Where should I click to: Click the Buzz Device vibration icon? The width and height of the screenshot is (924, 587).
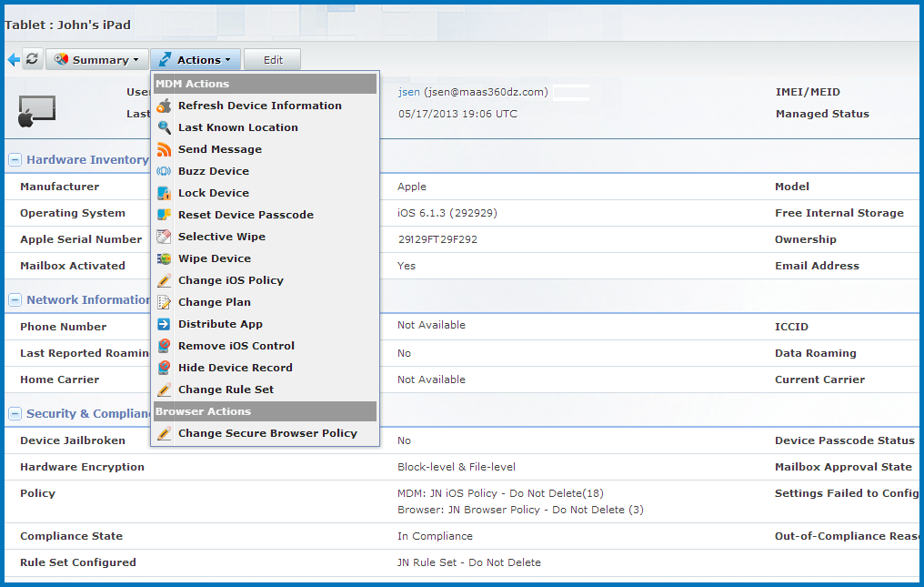point(164,171)
